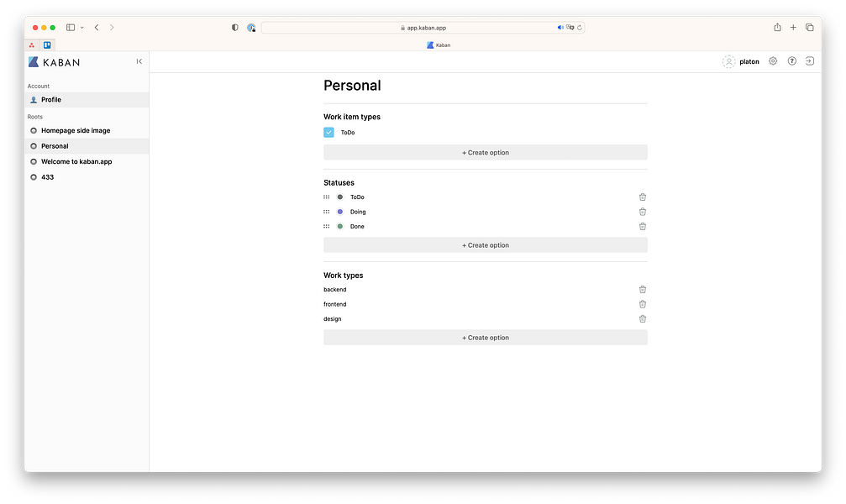The width and height of the screenshot is (846, 504).
Task: Click the backend work type name
Action: [335, 289]
